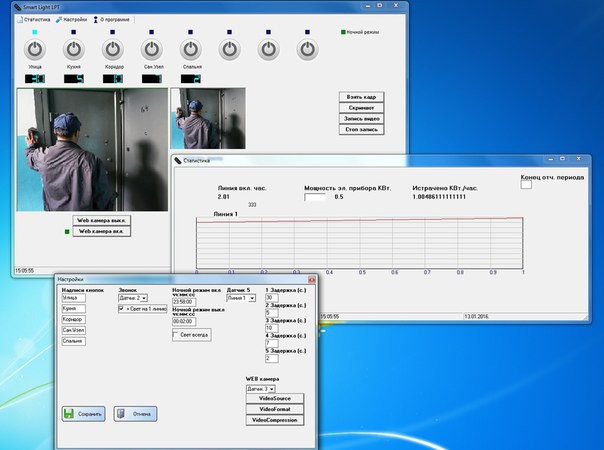This screenshot has height=450, width=604.
Task: Click the Отмена door icon
Action: tap(121, 413)
